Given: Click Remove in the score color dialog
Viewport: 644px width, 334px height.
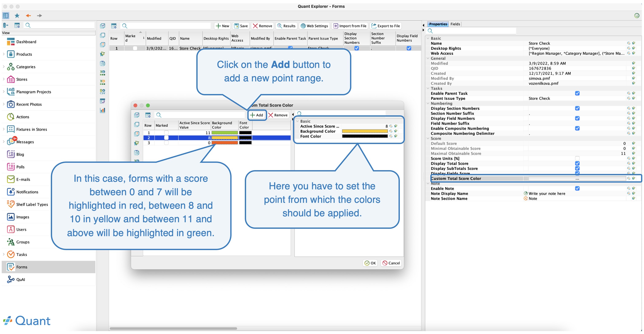Looking at the screenshot, I should (x=278, y=115).
